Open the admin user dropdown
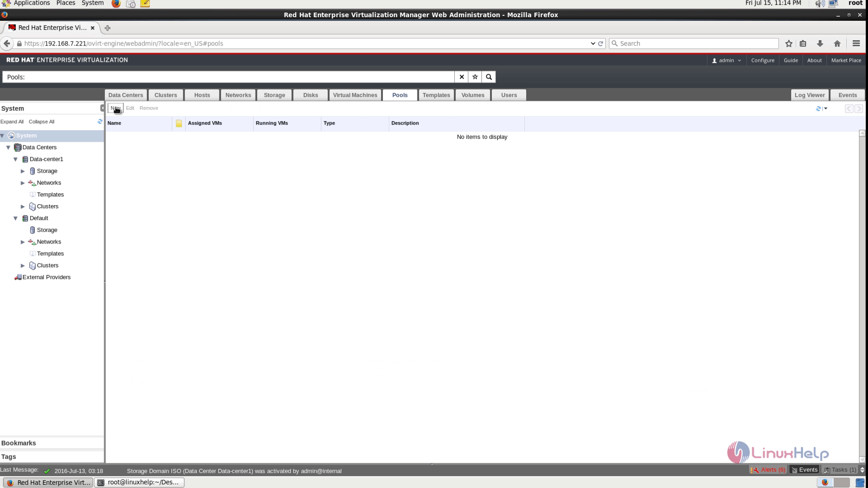This screenshot has height=488, width=868. [x=726, y=60]
